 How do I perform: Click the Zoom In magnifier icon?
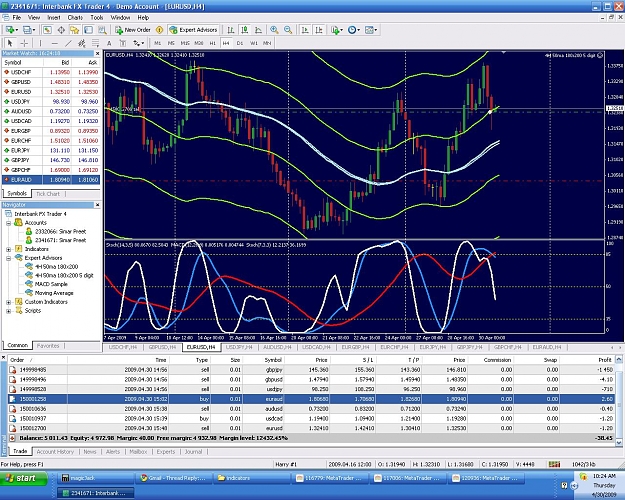point(274,30)
